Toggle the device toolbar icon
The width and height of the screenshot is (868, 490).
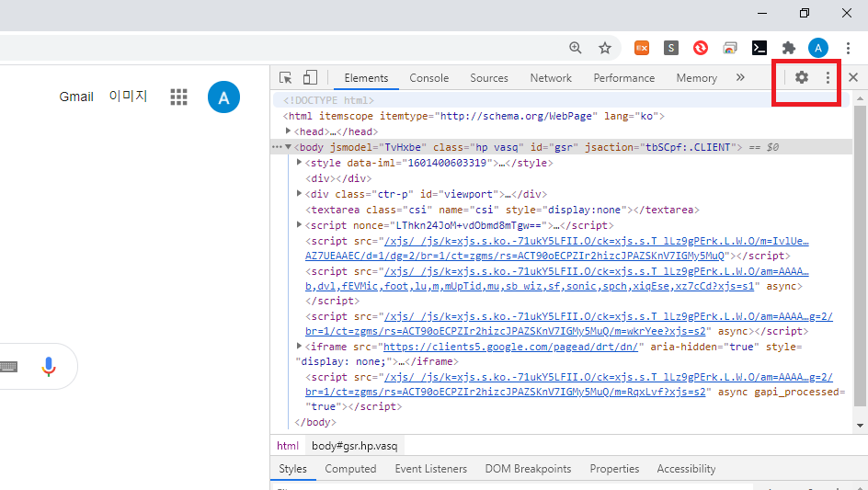point(310,77)
